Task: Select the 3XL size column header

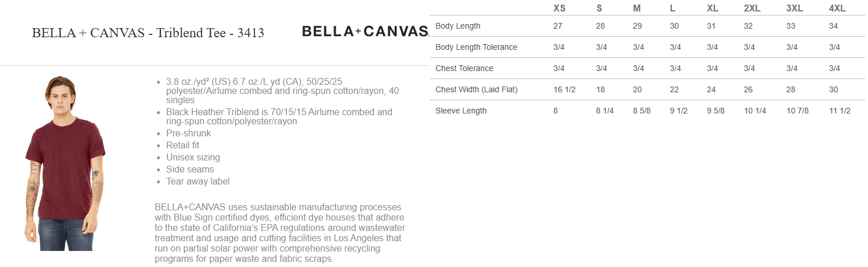Action: [x=795, y=9]
